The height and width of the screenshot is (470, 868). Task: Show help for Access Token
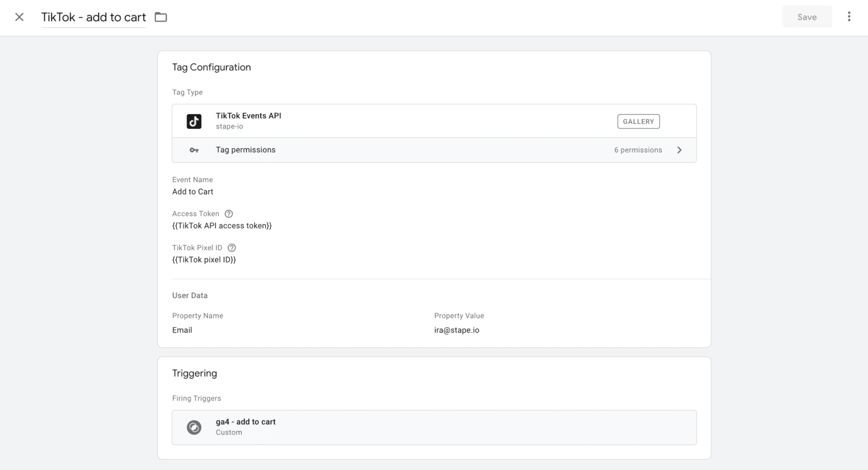228,214
